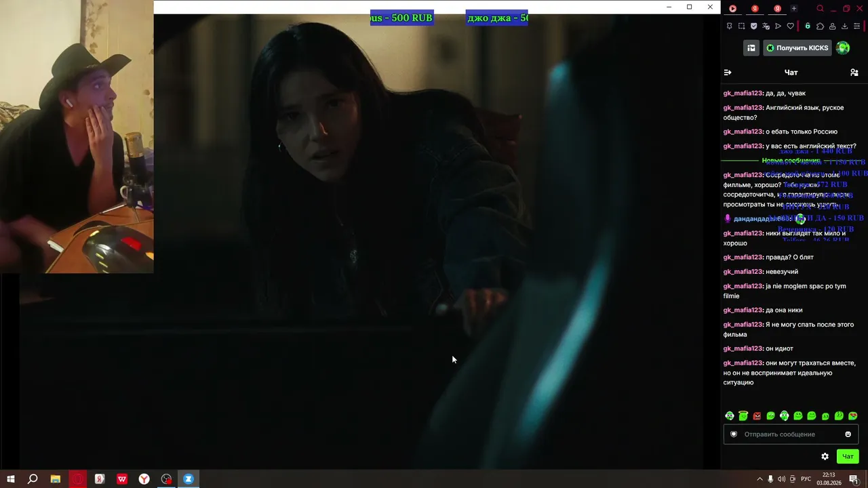Open Windows taskbar search
The image size is (868, 488).
[33, 479]
